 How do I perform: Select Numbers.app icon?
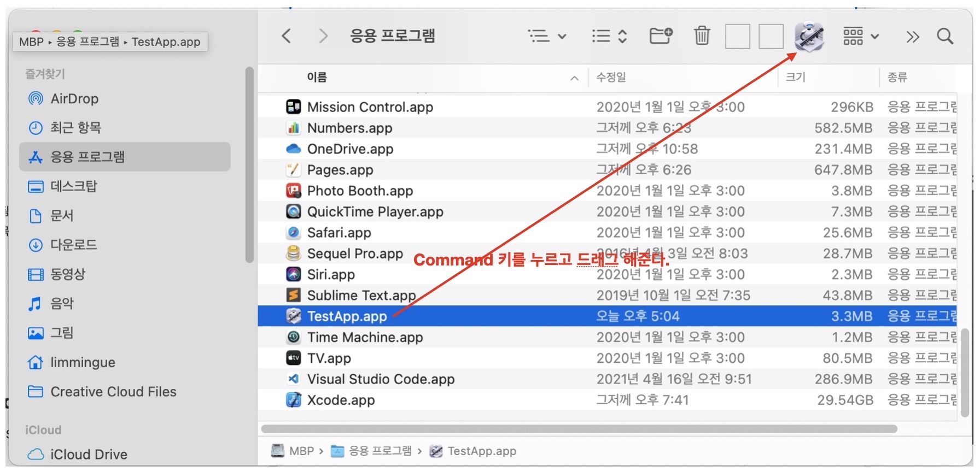click(294, 128)
